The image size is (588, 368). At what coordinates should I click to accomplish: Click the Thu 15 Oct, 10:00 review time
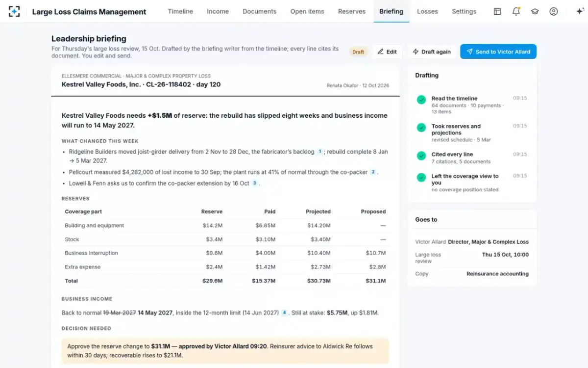point(505,255)
